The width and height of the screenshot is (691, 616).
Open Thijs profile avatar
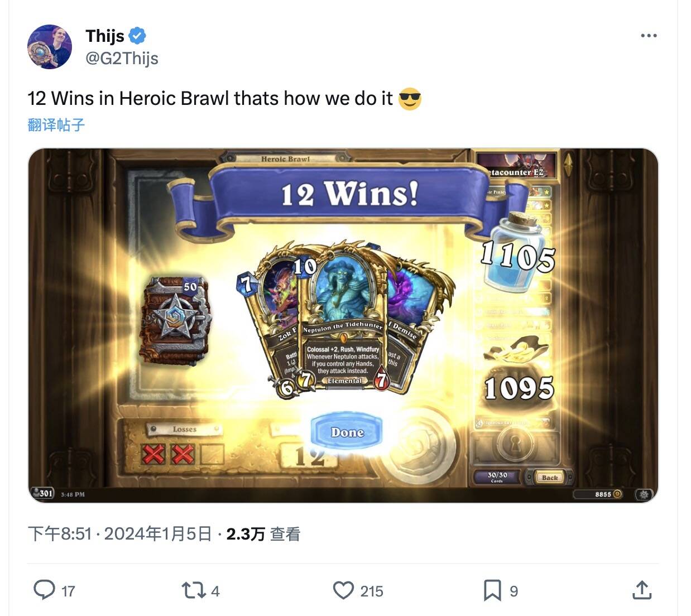50,46
